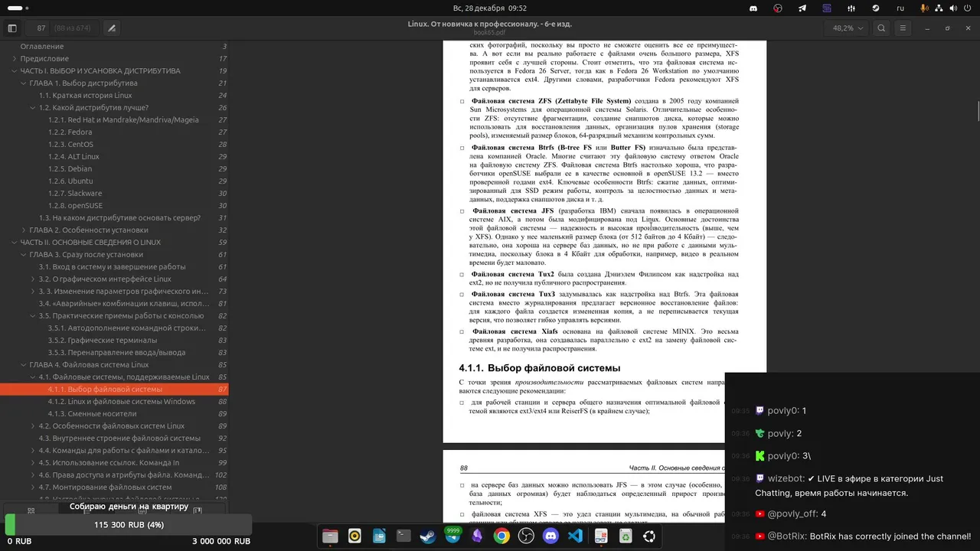Collapse ГЛАВА 3. Сразу после установки

(23, 255)
